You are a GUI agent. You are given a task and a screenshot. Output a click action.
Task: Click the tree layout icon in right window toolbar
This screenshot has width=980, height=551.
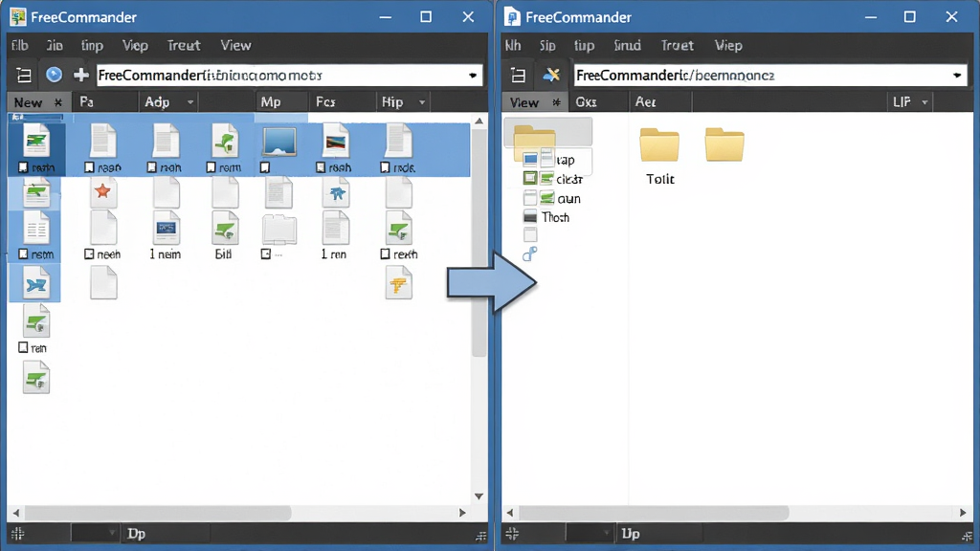click(518, 76)
